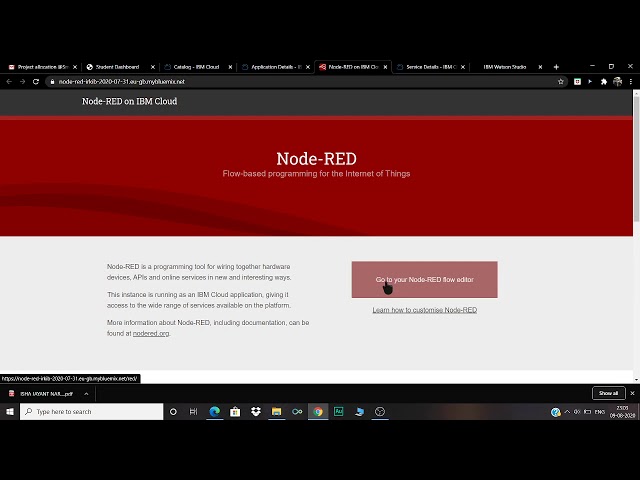The height and width of the screenshot is (480, 640).
Task: Close the Project allocation tab
Action: click(75, 67)
